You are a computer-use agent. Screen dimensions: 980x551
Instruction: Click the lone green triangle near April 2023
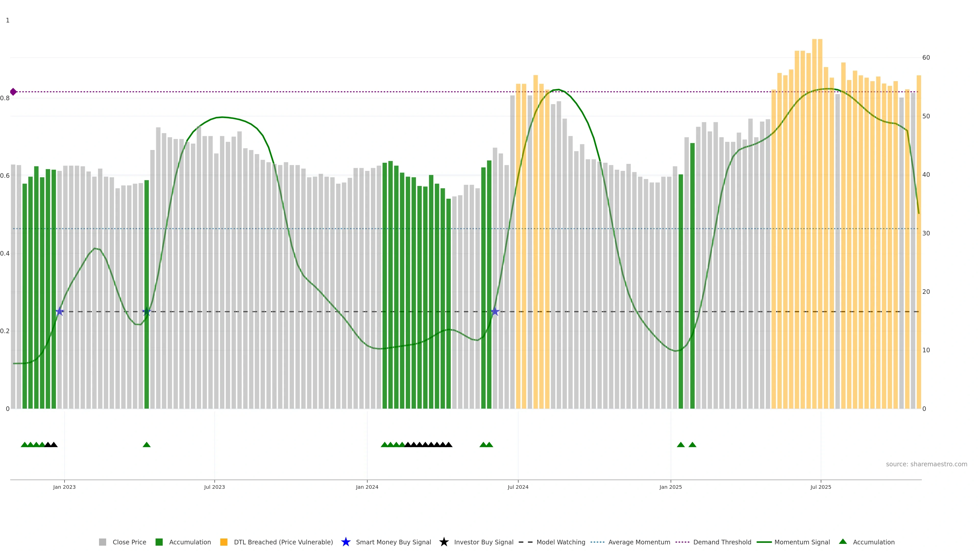pos(146,445)
